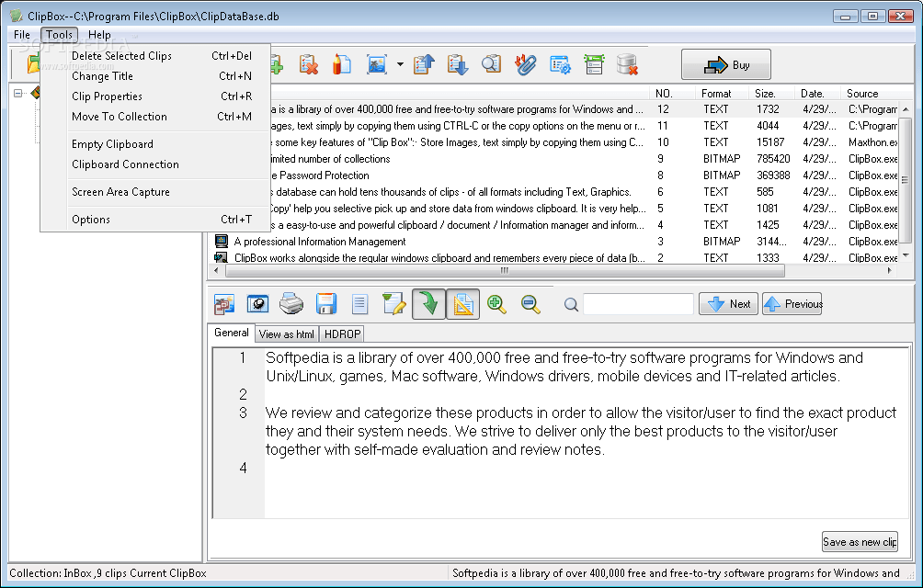Choose Change Title menu entry

click(155, 76)
